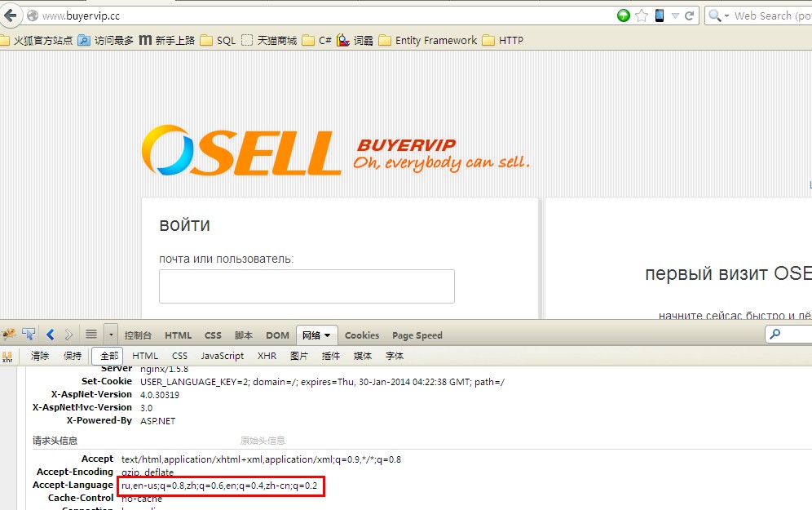This screenshot has height=510, width=812.
Task: Expand the 网络 tab options arrow
Action: coord(327,335)
